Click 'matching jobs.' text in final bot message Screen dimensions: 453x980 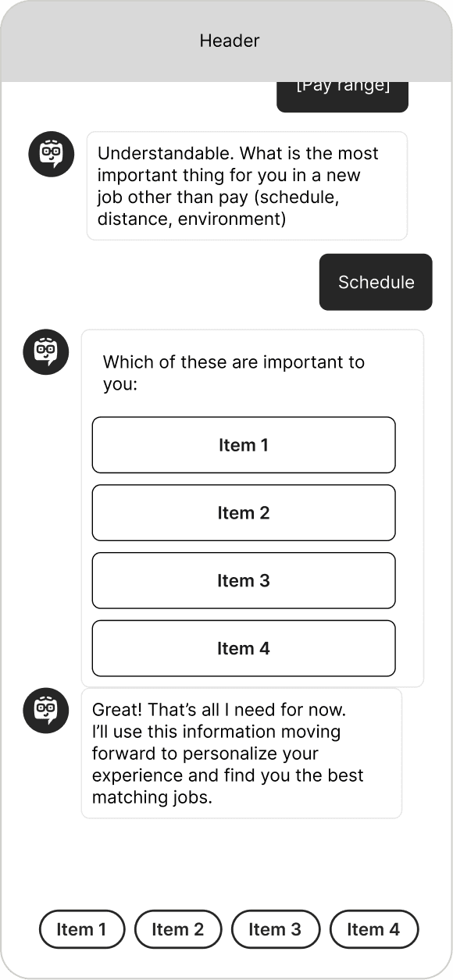pyautogui.click(x=152, y=798)
